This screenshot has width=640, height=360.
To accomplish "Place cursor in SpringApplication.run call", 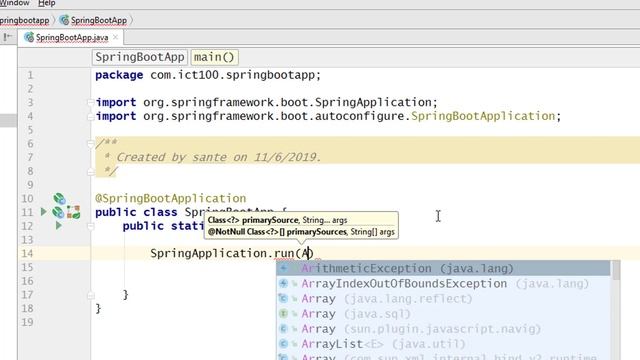I will pos(231,253).
